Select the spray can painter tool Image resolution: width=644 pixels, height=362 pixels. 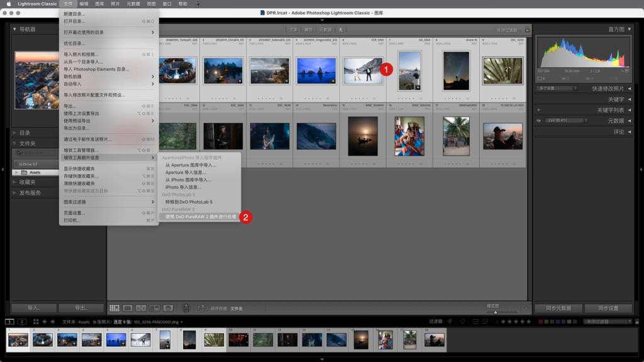coord(186,308)
